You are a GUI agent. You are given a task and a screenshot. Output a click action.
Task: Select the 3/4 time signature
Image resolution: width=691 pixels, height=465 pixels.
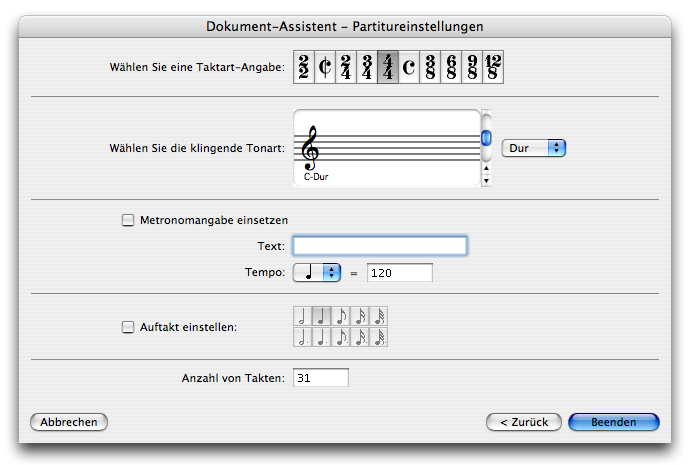point(367,68)
